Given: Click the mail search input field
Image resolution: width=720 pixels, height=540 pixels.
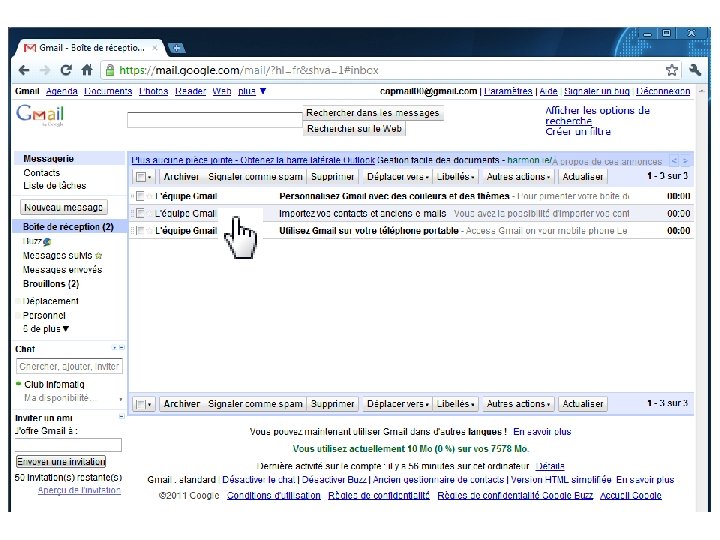Looking at the screenshot, I should coord(214,119).
